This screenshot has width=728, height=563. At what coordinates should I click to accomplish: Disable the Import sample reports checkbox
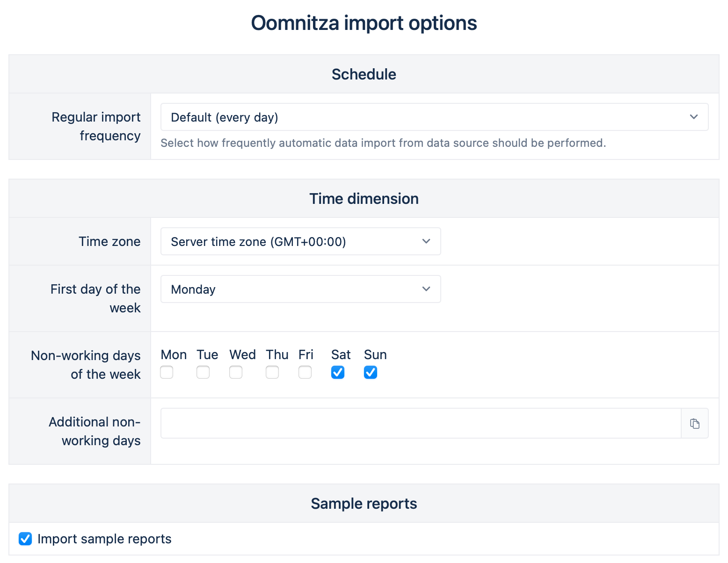[25, 539]
